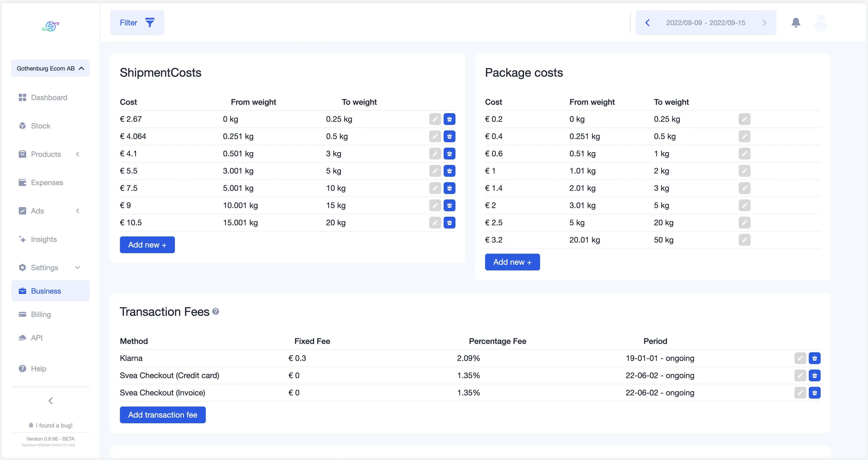868x460 pixels.
Task: Expand the Products submenu chevron
Action: pyautogui.click(x=77, y=154)
